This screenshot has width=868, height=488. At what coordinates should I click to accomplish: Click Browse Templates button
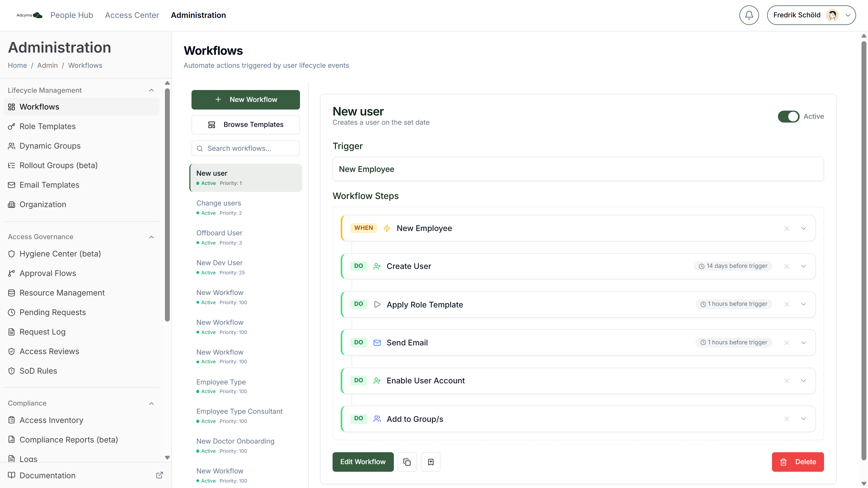pos(246,125)
